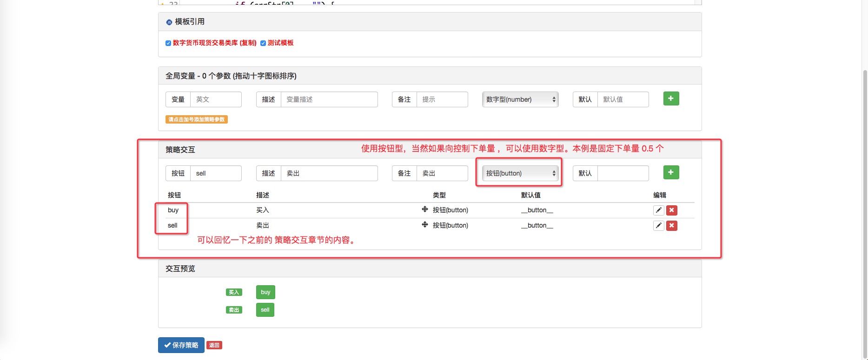Image resolution: width=868 pixels, height=360 pixels.
Task: Delete the buy row with red X
Action: click(x=672, y=210)
